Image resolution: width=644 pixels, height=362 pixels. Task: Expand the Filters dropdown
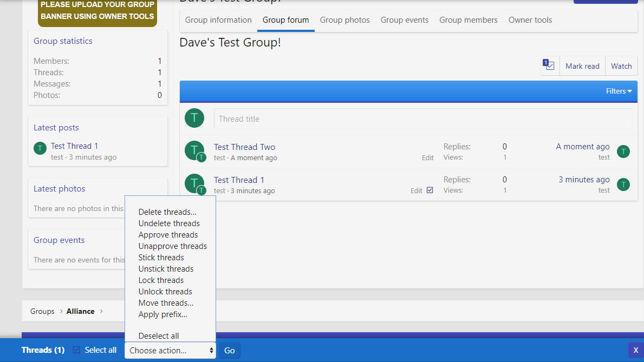(619, 91)
